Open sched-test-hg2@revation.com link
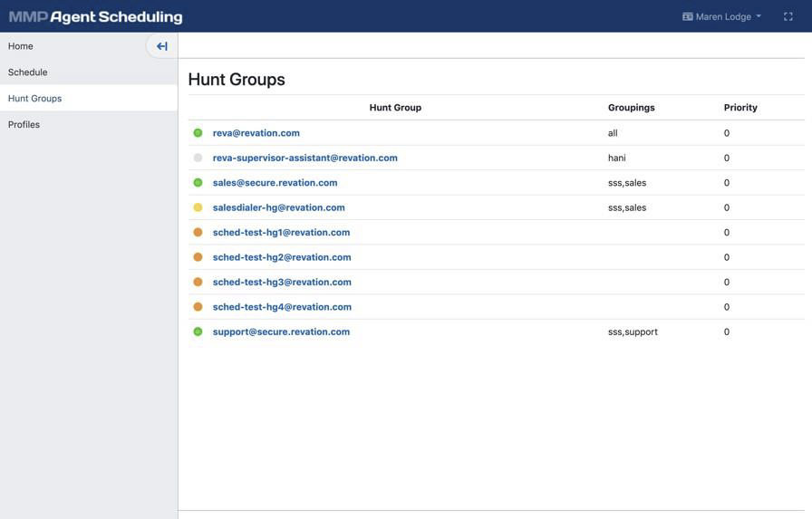 point(282,257)
